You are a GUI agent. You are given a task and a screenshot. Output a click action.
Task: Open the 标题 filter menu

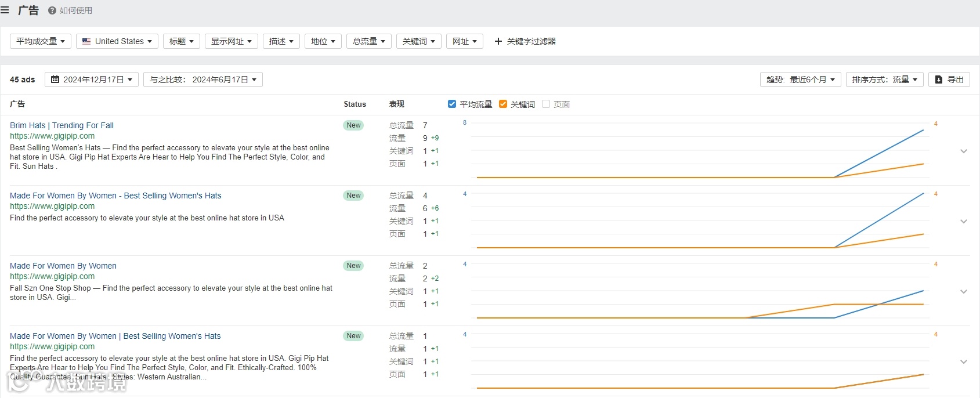(x=181, y=41)
